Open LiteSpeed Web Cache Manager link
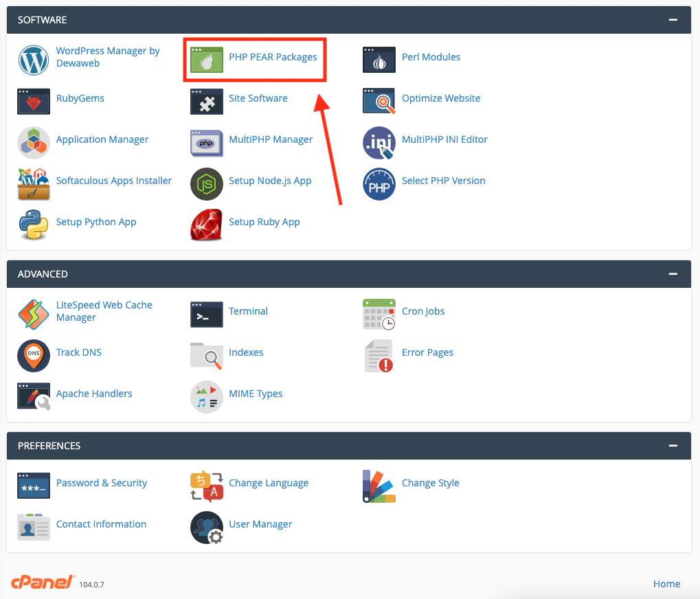The height and width of the screenshot is (599, 700). click(x=104, y=311)
